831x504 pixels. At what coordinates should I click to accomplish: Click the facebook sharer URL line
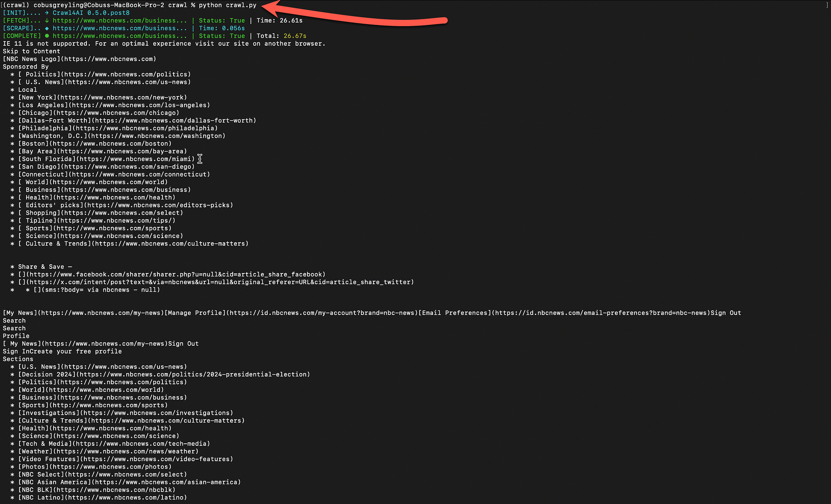[x=172, y=274]
